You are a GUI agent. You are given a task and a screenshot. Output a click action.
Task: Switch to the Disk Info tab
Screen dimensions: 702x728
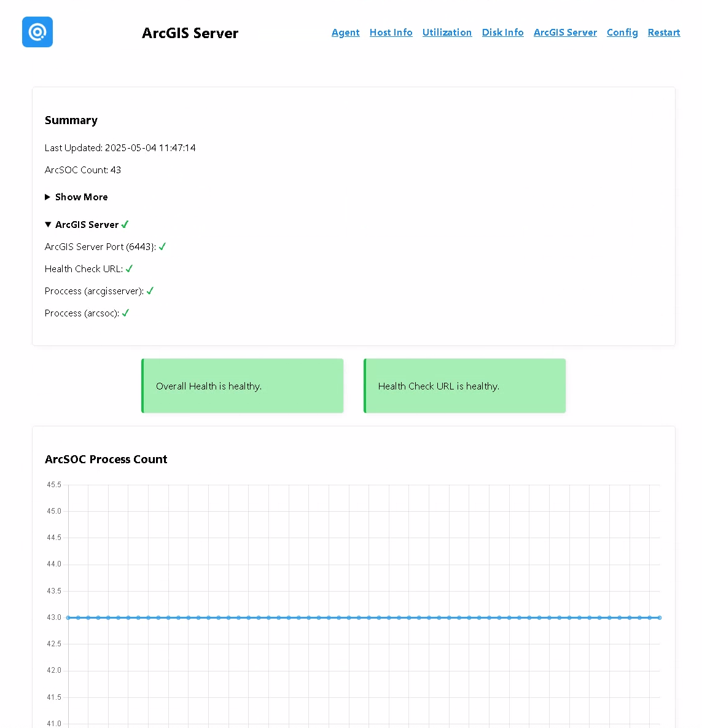tap(502, 32)
